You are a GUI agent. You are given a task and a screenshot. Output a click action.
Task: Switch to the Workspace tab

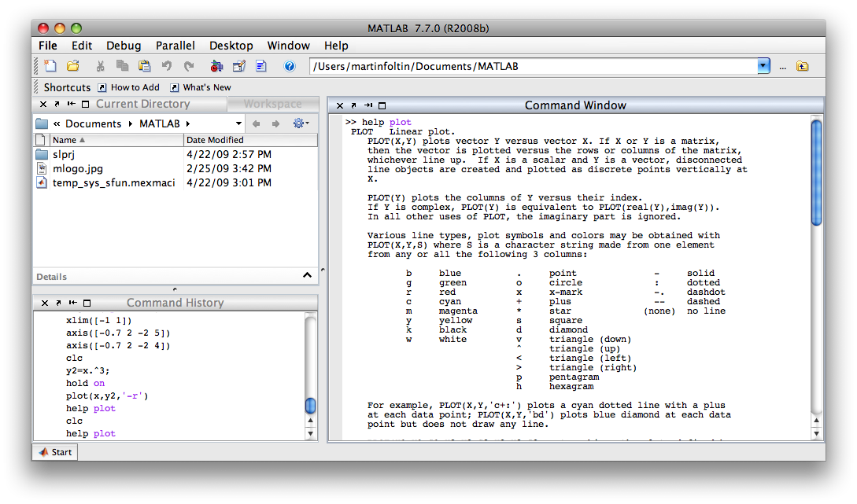[273, 104]
